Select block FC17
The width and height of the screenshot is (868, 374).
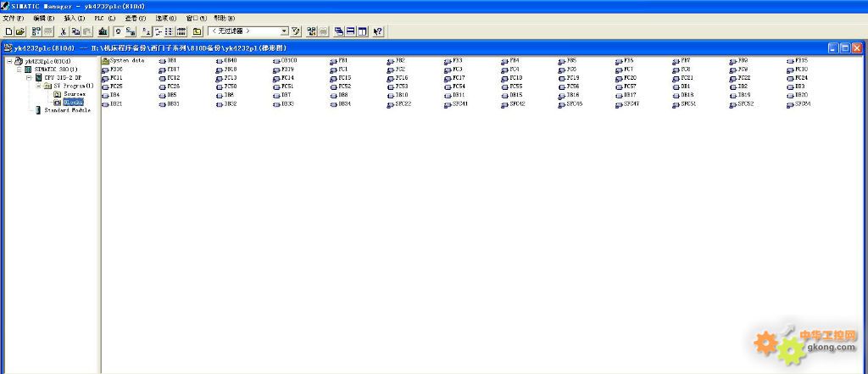point(454,78)
